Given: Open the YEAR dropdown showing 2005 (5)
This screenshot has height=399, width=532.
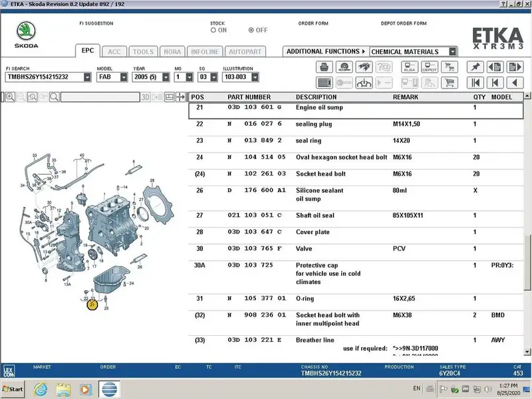Looking at the screenshot, I should click(166, 77).
